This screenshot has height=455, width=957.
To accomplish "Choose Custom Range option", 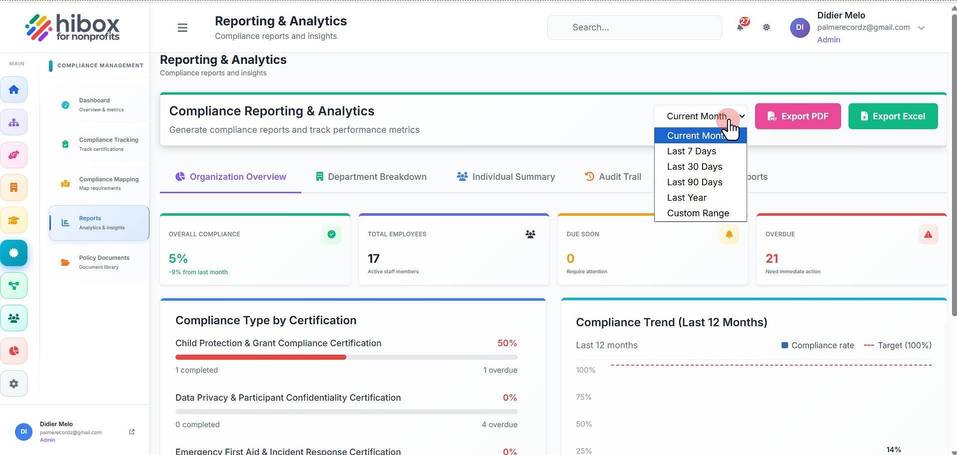I will click(x=700, y=213).
